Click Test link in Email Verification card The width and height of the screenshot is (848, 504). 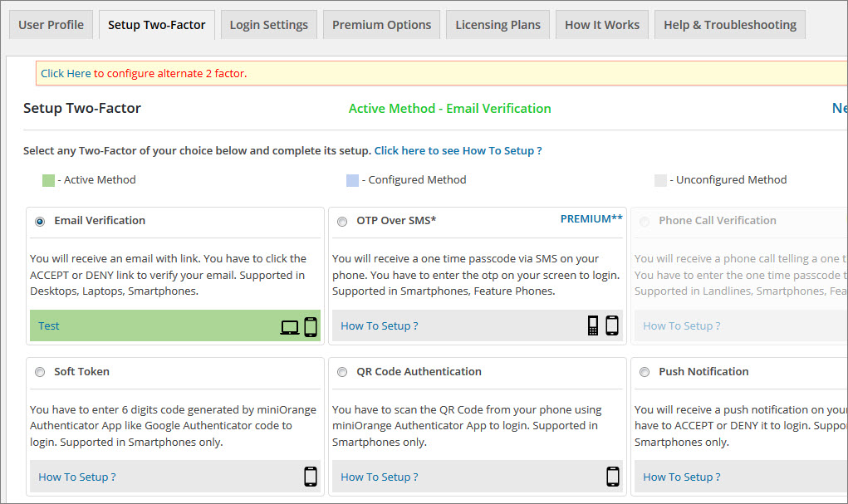[49, 326]
